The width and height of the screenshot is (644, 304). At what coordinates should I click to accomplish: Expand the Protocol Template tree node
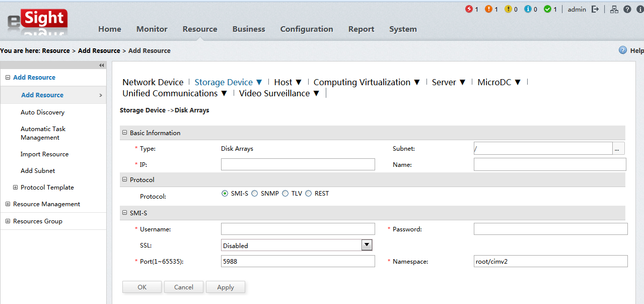point(15,188)
